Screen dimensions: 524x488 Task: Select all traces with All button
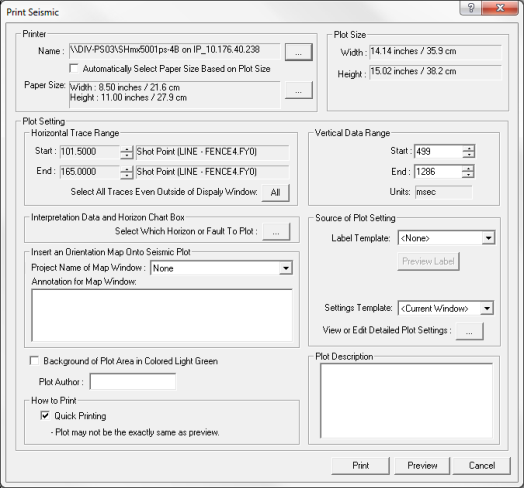click(x=275, y=193)
